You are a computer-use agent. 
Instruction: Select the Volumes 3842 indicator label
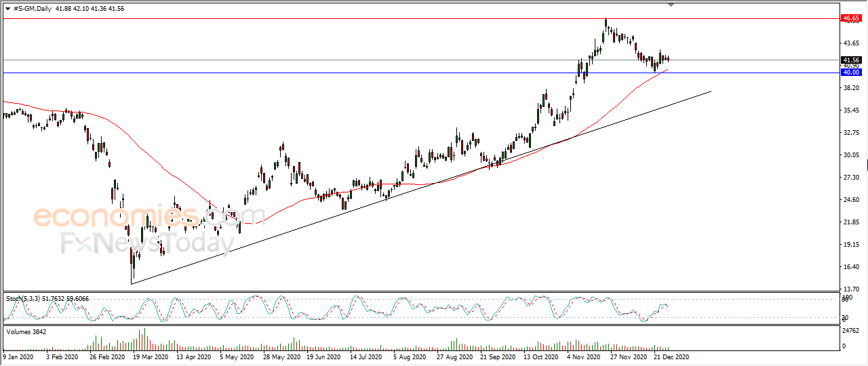coord(26,331)
